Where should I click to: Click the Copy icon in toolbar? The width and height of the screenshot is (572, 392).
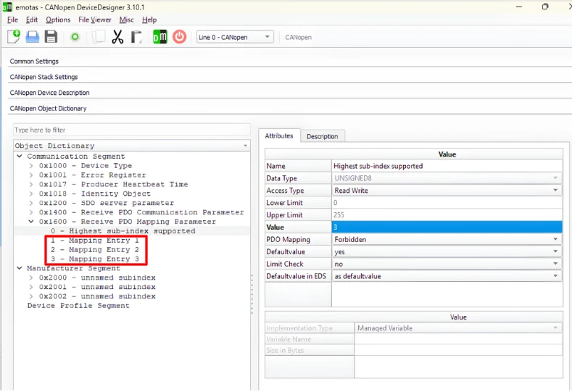[x=99, y=37]
